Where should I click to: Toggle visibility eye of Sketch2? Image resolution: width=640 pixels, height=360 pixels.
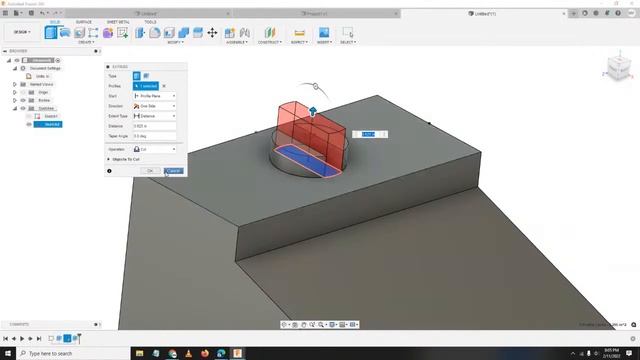click(29, 124)
